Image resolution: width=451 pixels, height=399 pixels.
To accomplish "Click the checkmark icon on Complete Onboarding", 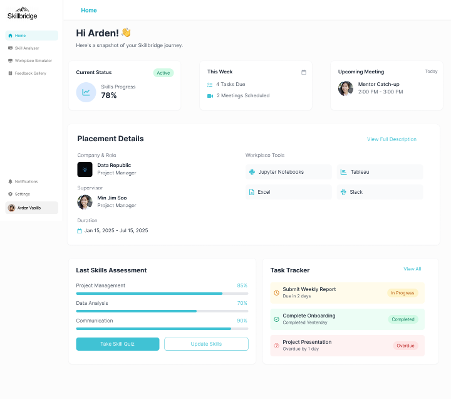I will tap(276, 319).
